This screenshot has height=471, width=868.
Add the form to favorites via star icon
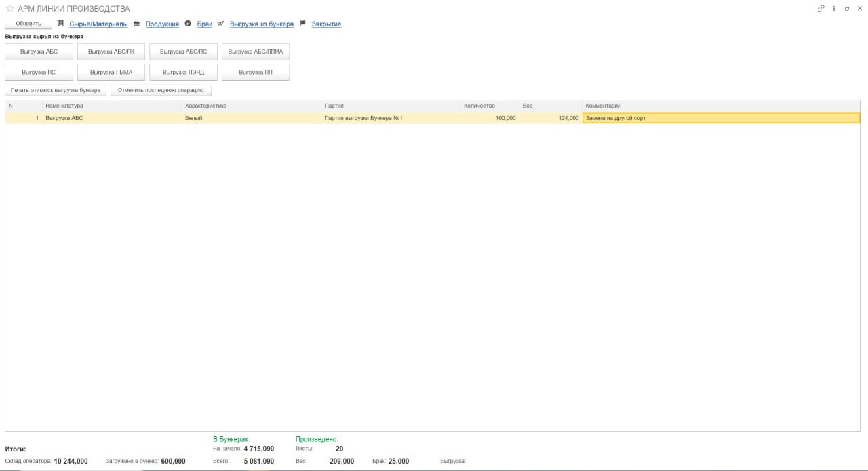[9, 9]
